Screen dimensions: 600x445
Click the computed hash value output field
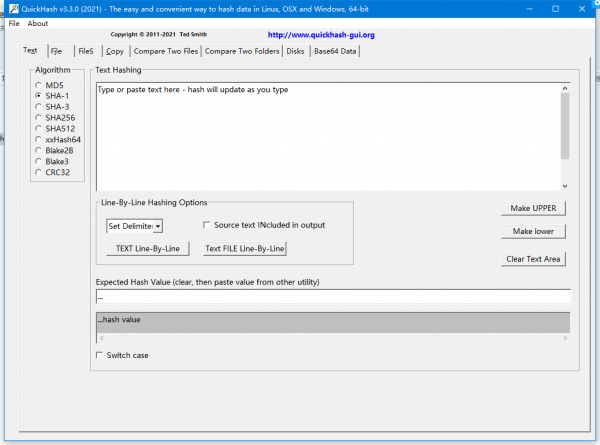pos(333,323)
